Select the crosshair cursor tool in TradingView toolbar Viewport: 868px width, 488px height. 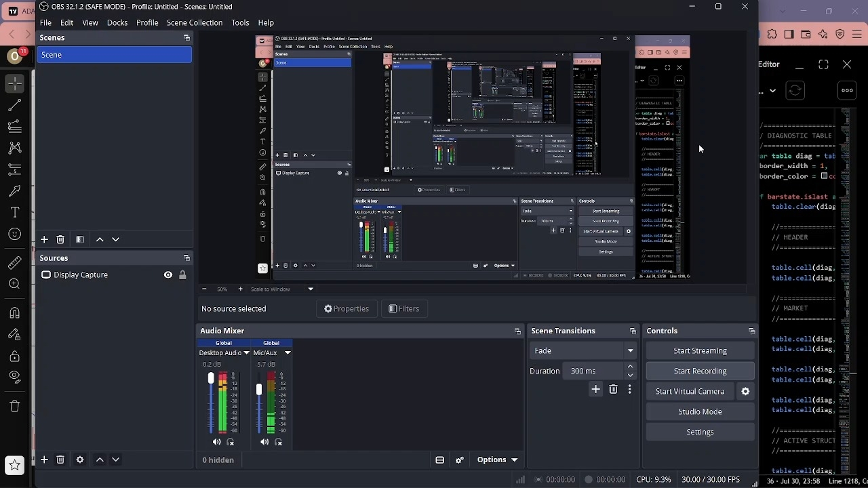(15, 83)
